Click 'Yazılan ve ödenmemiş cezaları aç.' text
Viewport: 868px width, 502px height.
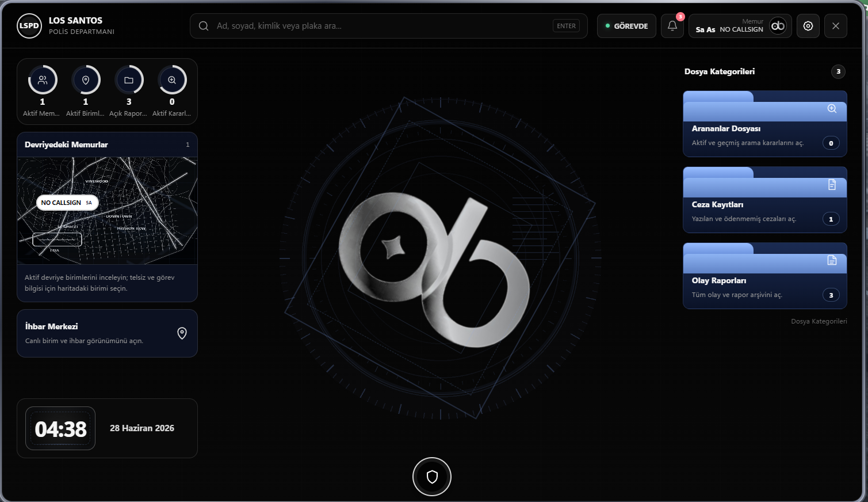(x=744, y=219)
